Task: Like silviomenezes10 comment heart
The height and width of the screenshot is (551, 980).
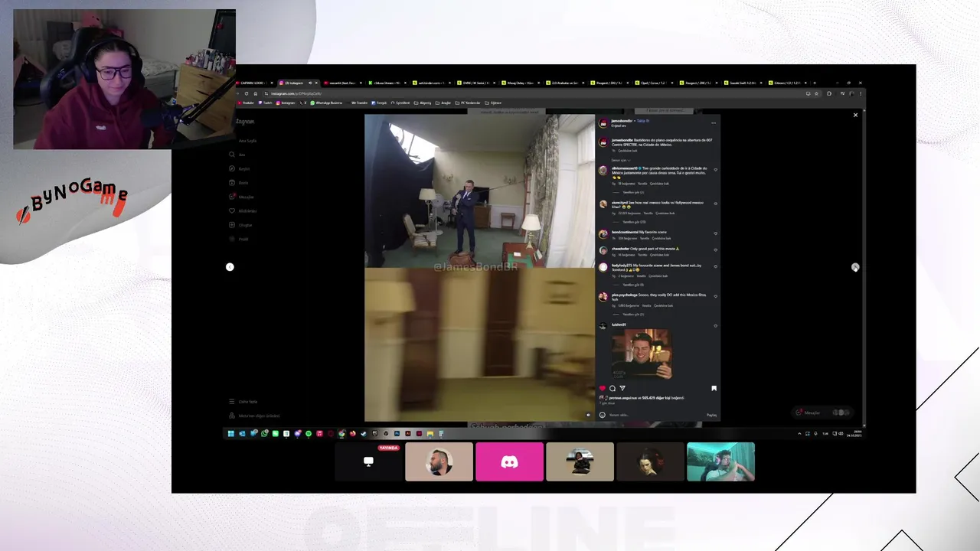Action: click(x=716, y=170)
